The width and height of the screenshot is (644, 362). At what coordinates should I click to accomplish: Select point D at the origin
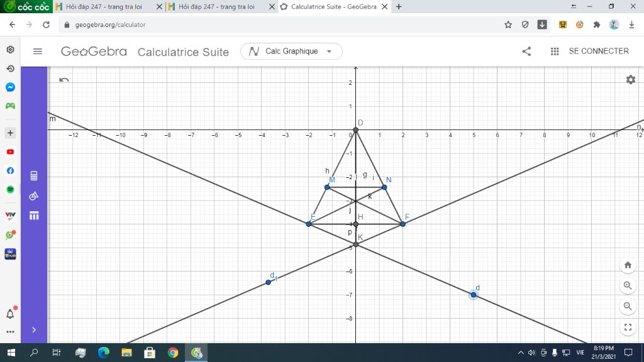click(356, 129)
